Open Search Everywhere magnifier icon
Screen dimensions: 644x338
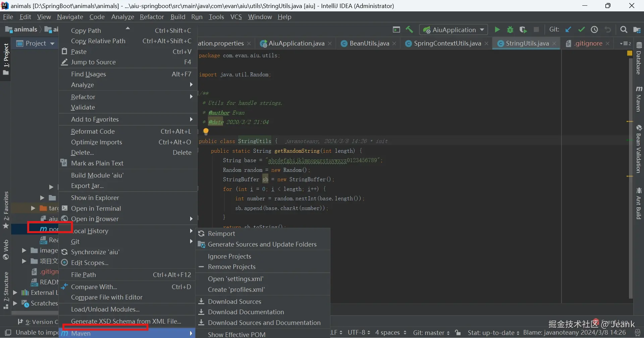624,29
